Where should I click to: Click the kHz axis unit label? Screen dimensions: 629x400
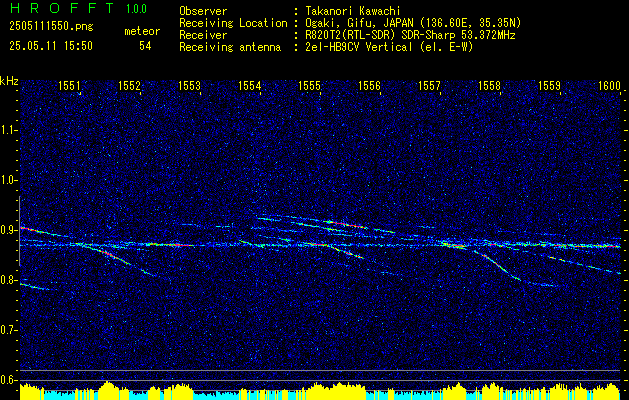pos(9,81)
